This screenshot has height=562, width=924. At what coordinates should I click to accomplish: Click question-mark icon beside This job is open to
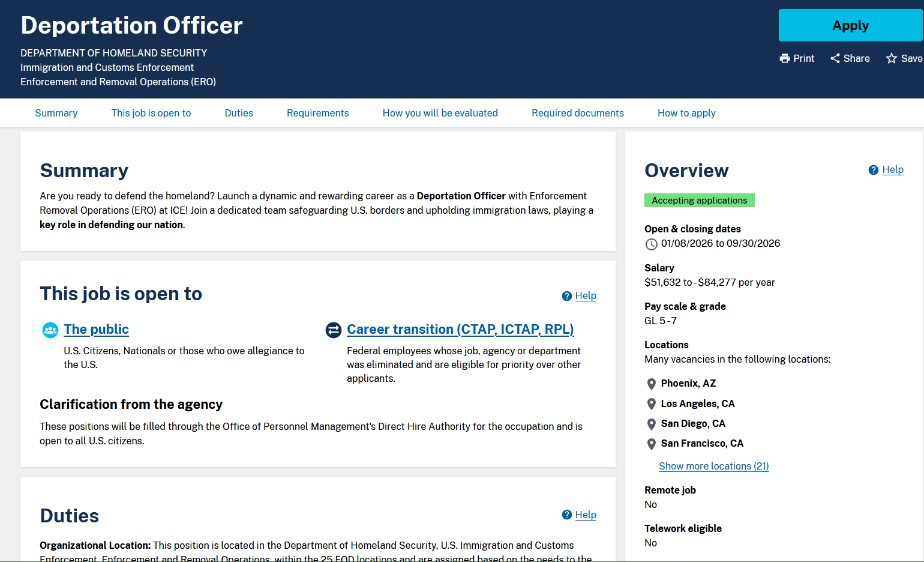point(567,296)
